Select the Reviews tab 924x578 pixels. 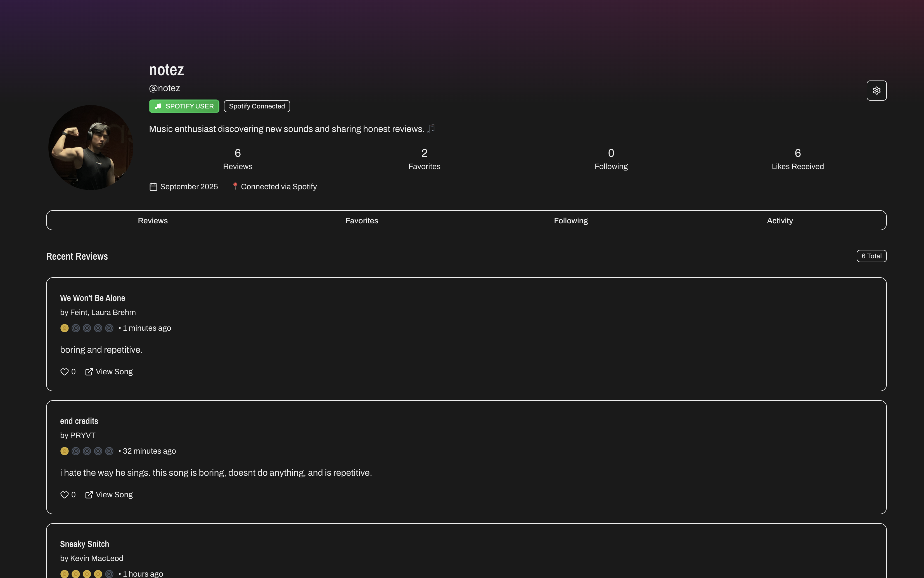coord(153,221)
